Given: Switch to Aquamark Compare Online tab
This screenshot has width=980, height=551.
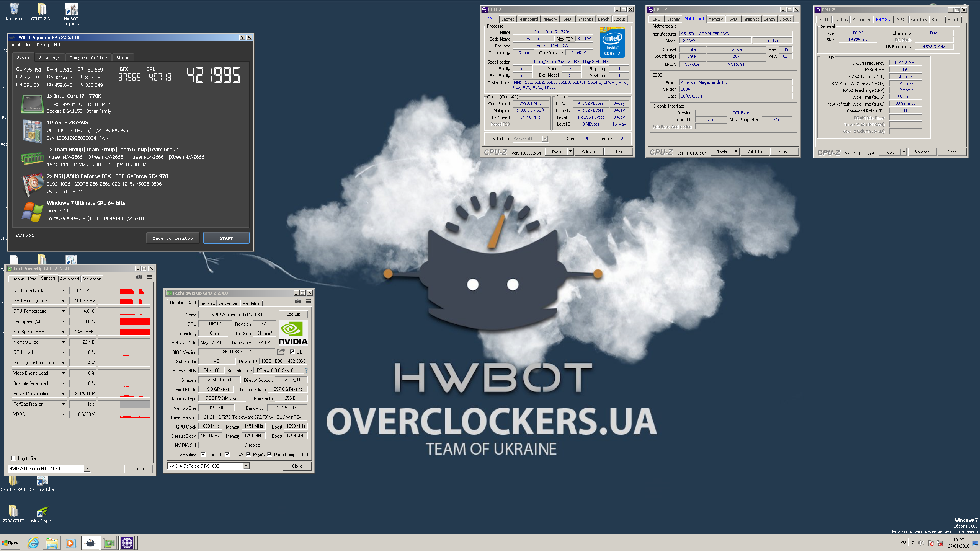Looking at the screenshot, I should (88, 57).
